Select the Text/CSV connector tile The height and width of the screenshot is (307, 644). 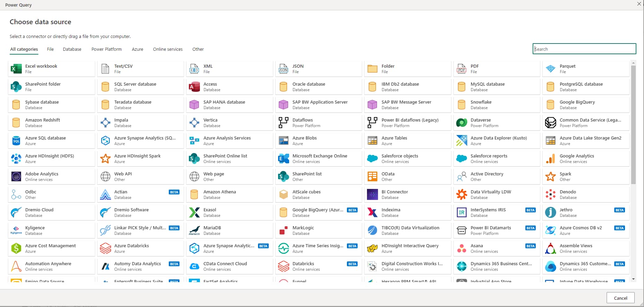tap(140, 69)
